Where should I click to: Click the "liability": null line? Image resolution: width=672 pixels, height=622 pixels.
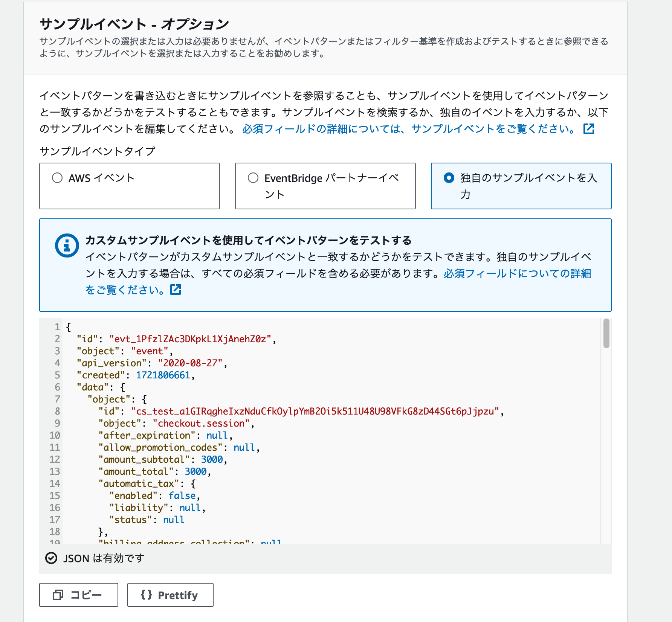click(x=157, y=508)
